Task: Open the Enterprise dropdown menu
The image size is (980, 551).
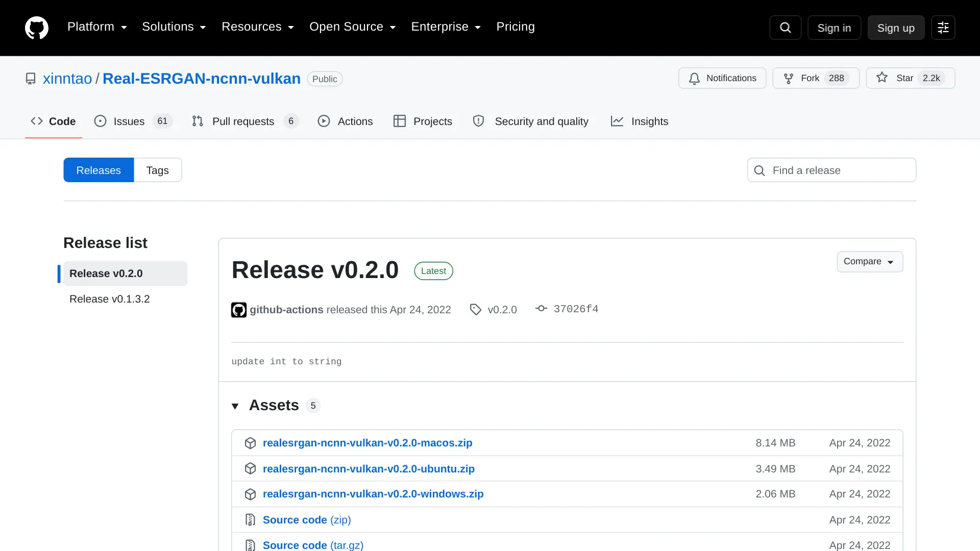Action: (446, 27)
